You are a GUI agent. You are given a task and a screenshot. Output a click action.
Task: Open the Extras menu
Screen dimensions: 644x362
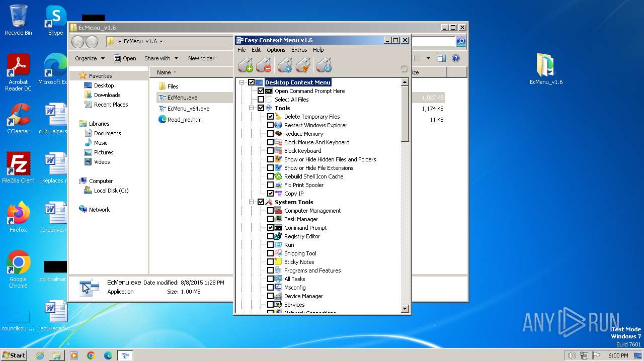(x=299, y=50)
